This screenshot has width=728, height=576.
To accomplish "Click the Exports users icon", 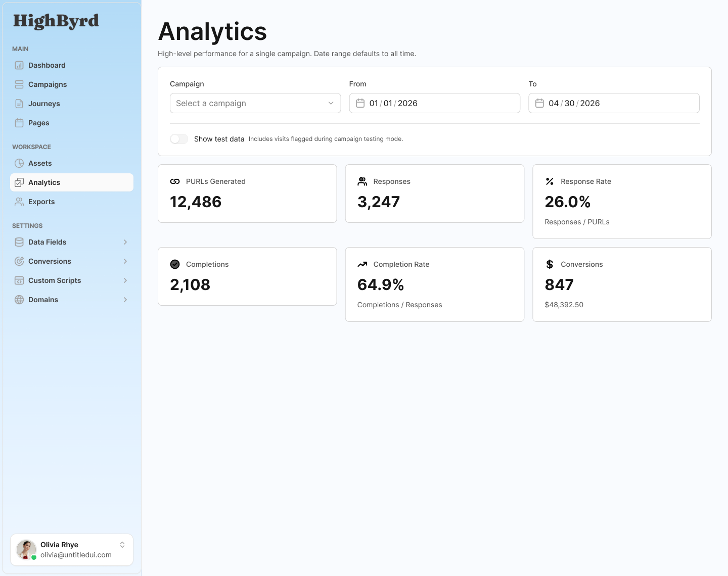I will tap(19, 202).
